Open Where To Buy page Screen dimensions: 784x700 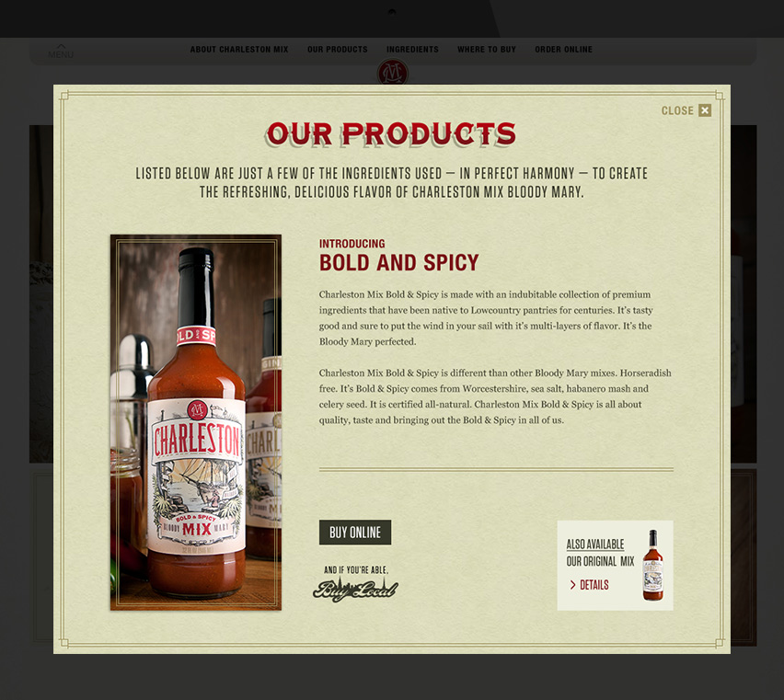487,50
